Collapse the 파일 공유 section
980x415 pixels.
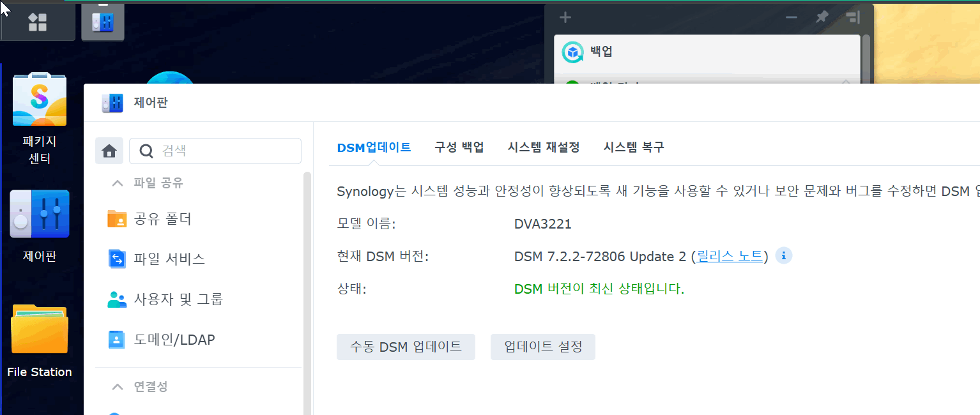(118, 183)
